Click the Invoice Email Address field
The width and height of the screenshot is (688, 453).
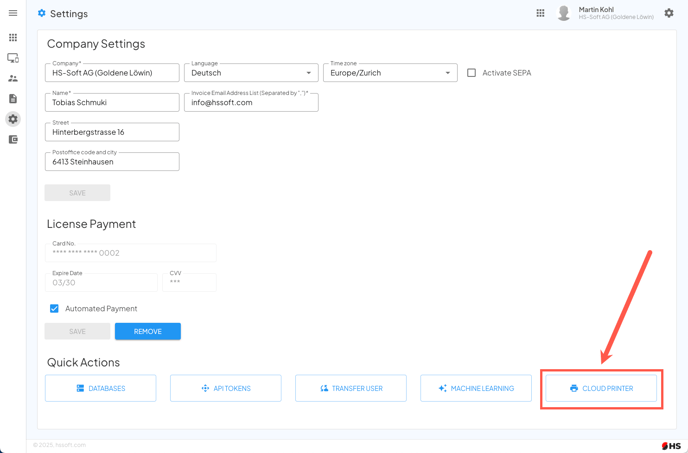pyautogui.click(x=252, y=102)
